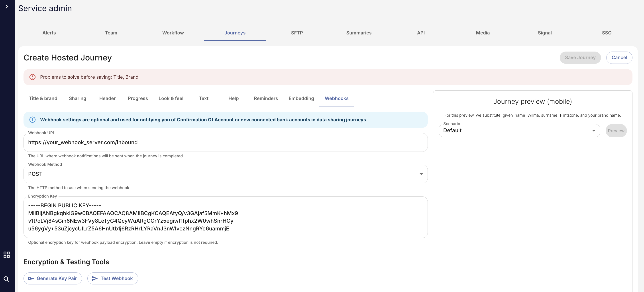Open the dashboard grid icon in the sidebar

(7, 255)
